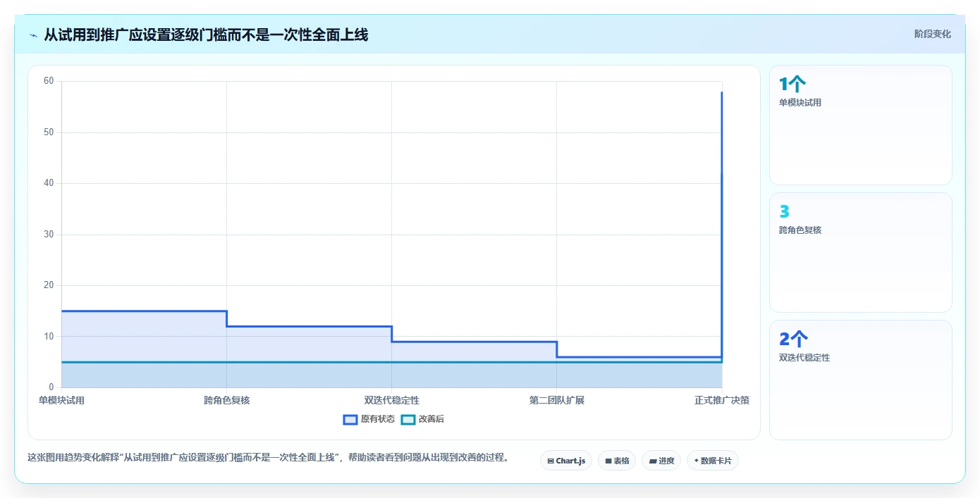Click the teal 改善后 legend swatch
The width and height of the screenshot is (980, 498).
(x=408, y=419)
